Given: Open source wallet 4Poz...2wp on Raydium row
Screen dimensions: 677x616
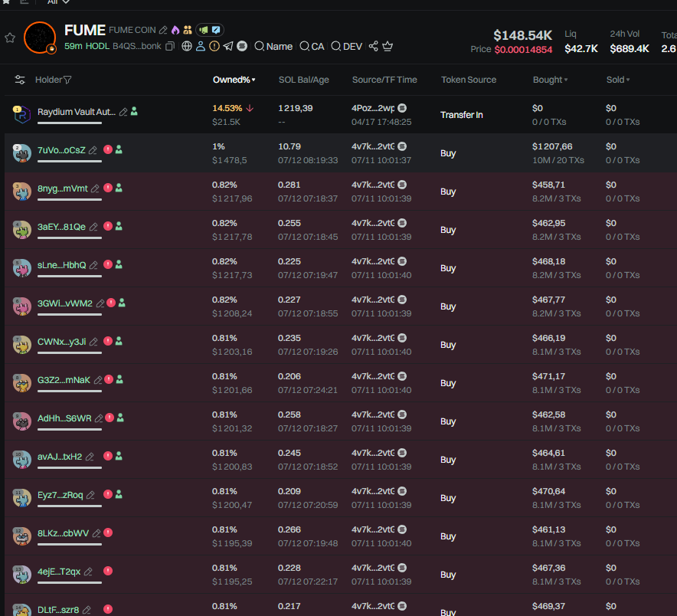Looking at the screenshot, I should coord(373,109).
